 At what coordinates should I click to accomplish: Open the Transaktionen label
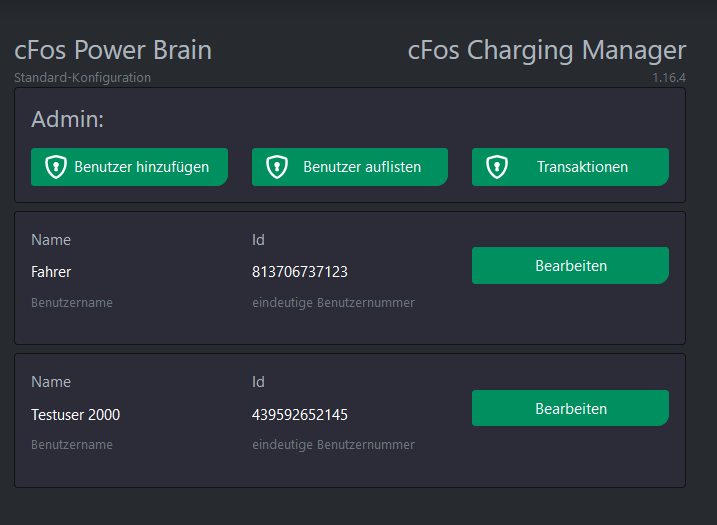click(x=583, y=167)
